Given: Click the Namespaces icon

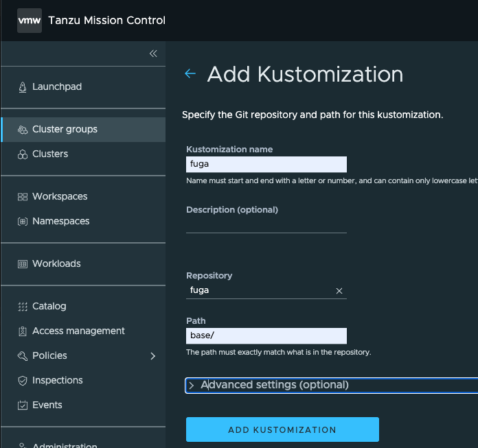Looking at the screenshot, I should (23, 222).
